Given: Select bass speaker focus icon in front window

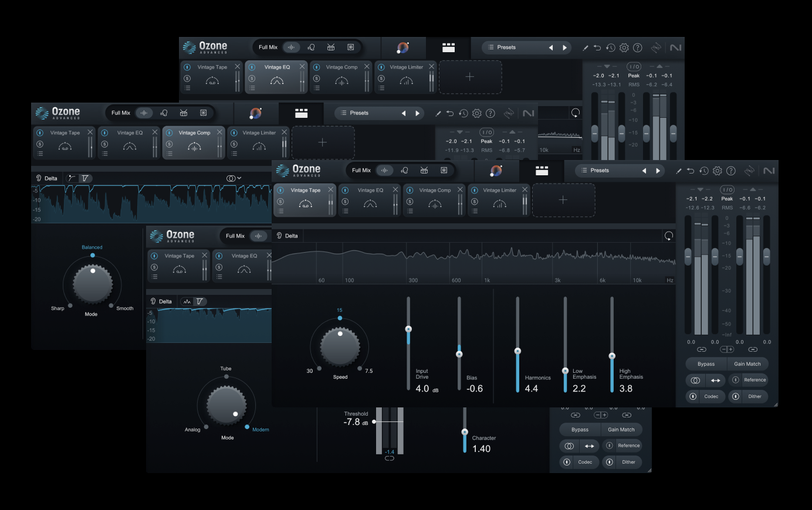Looking at the screenshot, I should [x=444, y=171].
